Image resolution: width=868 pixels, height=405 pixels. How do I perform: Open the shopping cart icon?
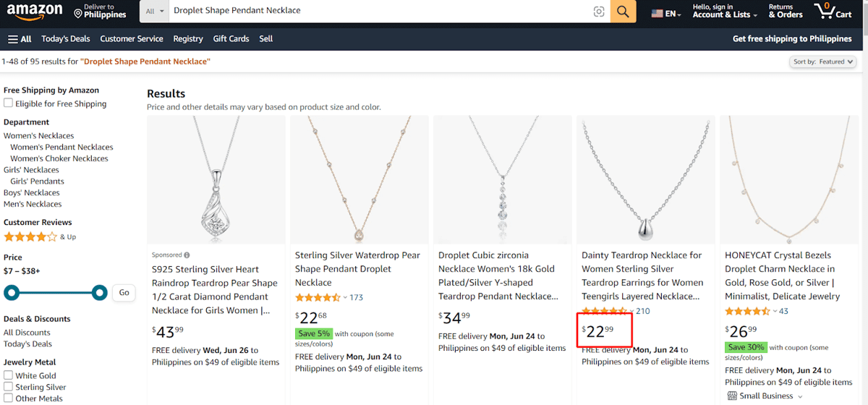833,11
